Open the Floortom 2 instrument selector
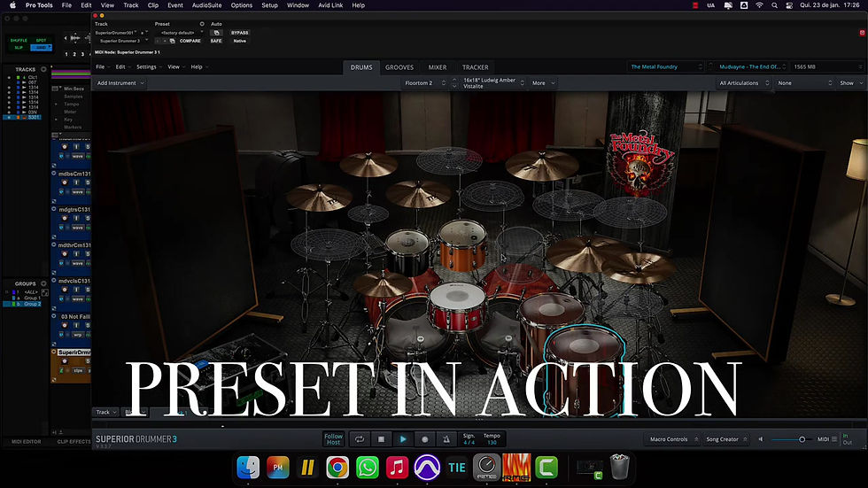The height and width of the screenshot is (488, 868). (424, 83)
